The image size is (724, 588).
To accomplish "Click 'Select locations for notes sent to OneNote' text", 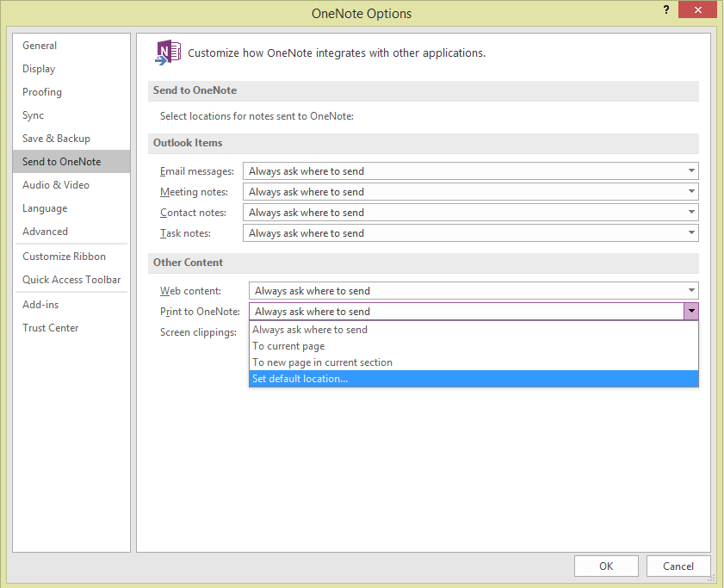I will click(257, 116).
